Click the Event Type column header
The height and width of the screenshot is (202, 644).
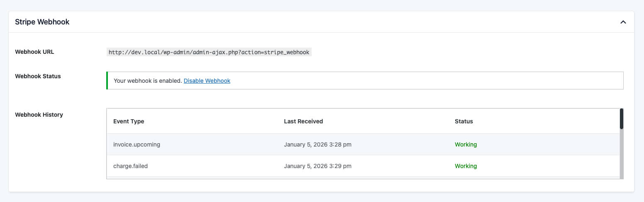[x=129, y=121]
